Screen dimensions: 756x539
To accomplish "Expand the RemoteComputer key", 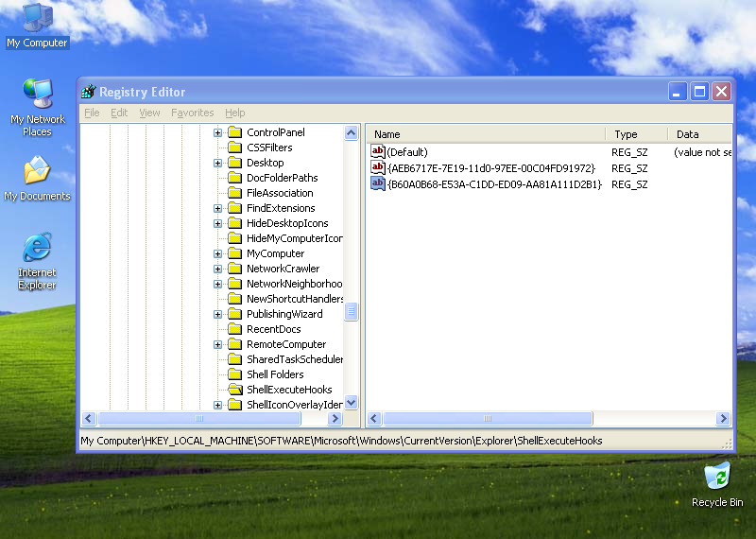I will click(x=218, y=344).
